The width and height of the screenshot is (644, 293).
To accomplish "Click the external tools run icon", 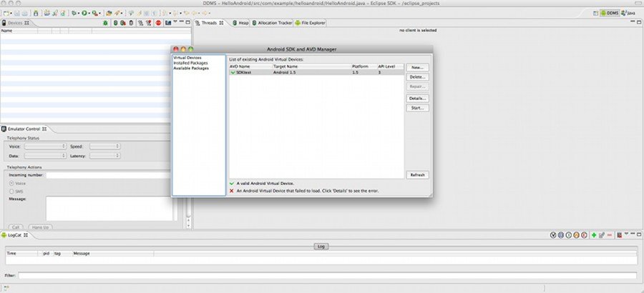I will click(x=94, y=14).
